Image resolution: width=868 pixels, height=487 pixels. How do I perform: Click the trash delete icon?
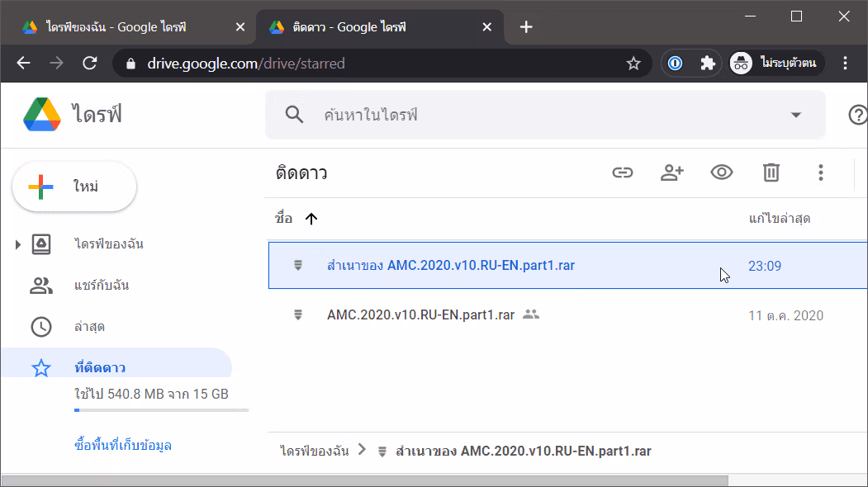point(771,173)
